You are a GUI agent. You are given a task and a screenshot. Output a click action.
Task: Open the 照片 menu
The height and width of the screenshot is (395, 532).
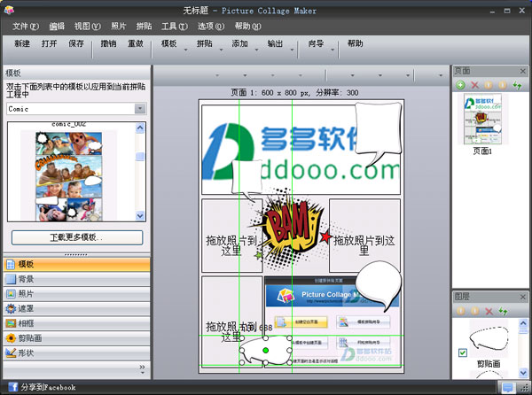coord(119,26)
